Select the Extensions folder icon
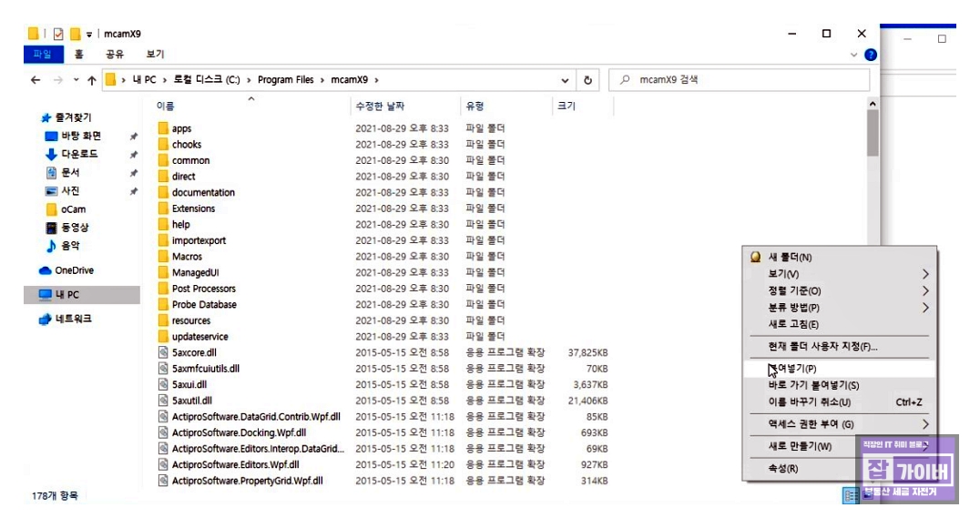The image size is (980, 528). (x=163, y=208)
